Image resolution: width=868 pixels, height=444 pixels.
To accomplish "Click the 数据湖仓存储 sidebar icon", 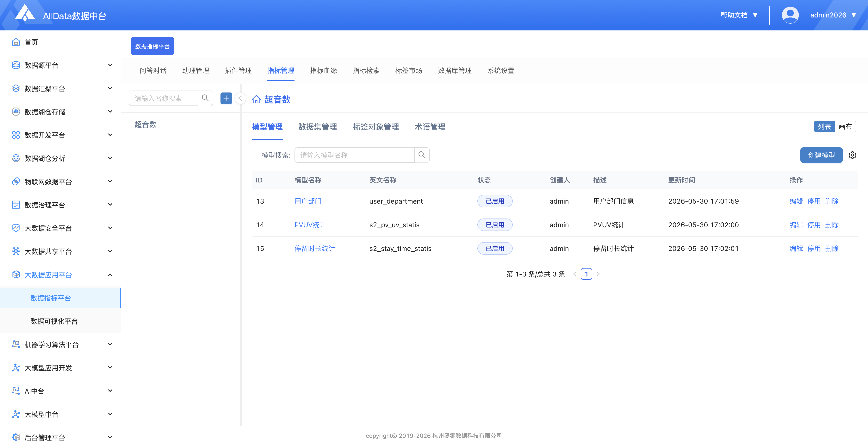I will click(x=16, y=112).
